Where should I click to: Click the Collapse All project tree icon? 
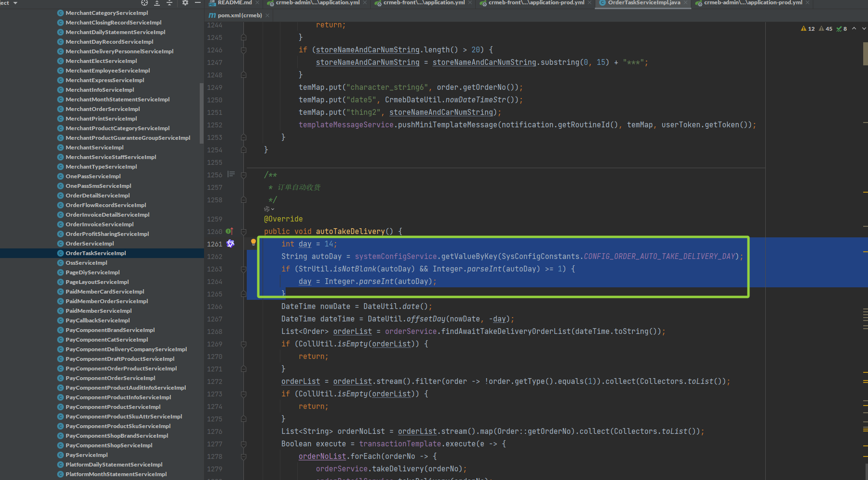[x=169, y=3]
